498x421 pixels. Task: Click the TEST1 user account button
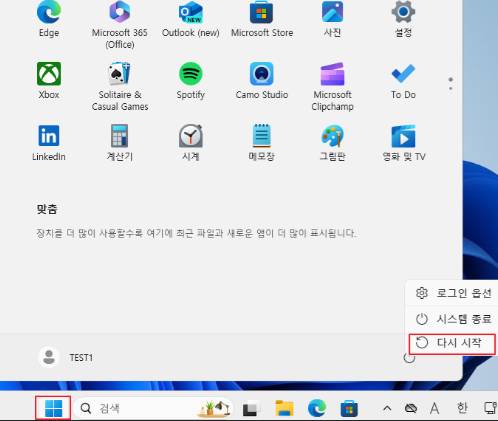coord(66,357)
